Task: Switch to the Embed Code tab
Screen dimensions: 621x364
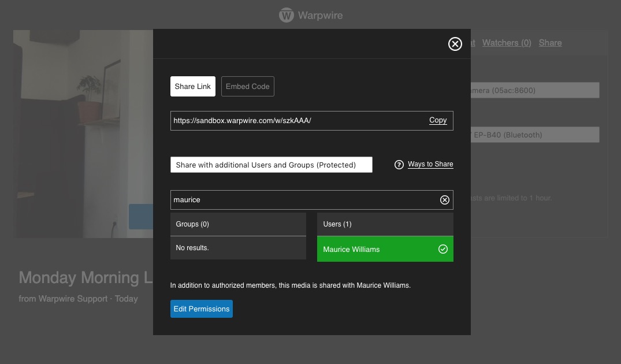Action: click(x=247, y=86)
